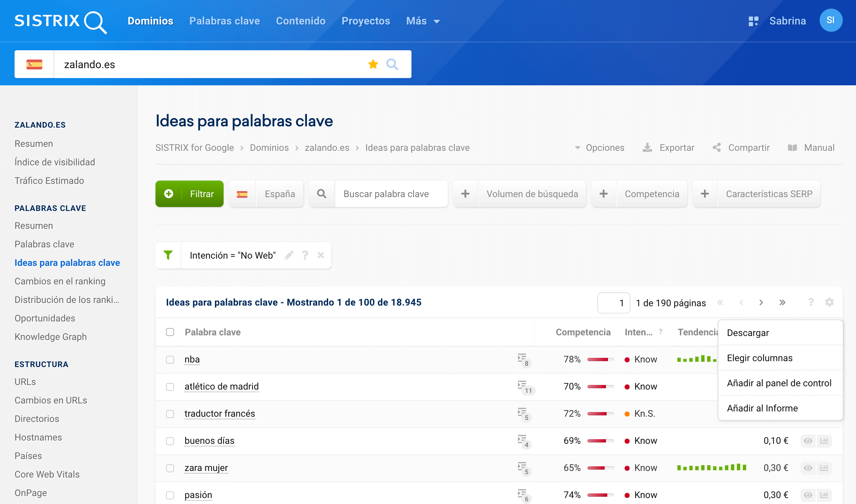Screen dimensions: 856x504
Task: Toggle eye icon in buenos días row
Action: point(808,441)
